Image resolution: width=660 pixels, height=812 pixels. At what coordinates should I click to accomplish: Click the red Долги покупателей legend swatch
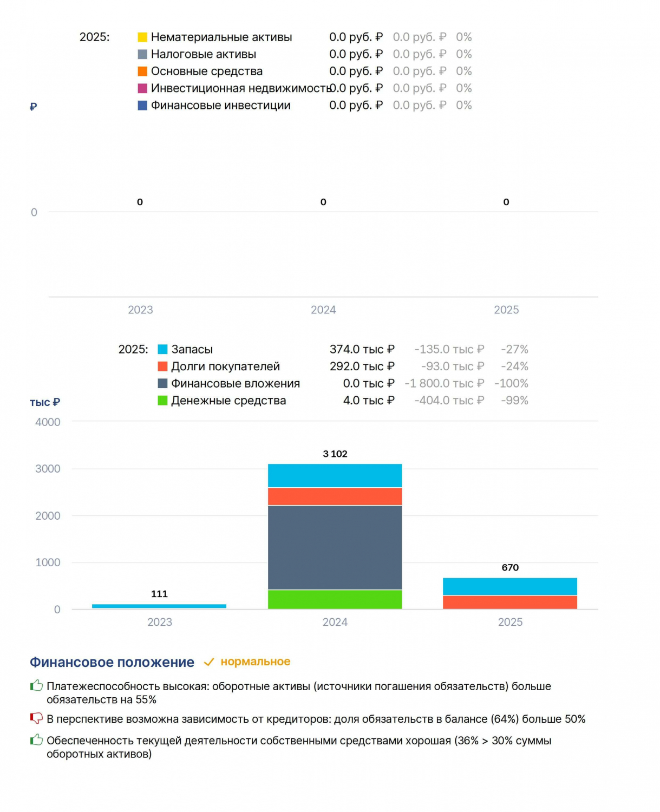[162, 366]
